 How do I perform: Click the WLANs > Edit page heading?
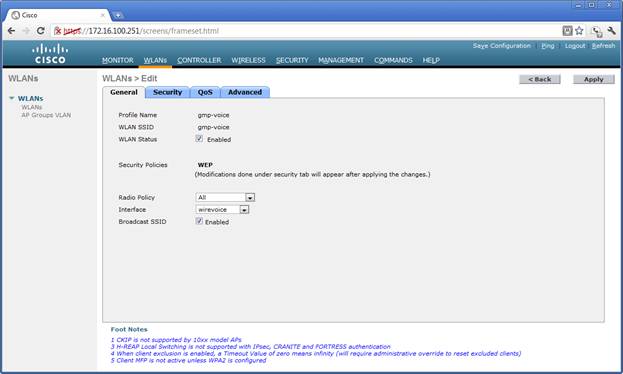(130, 78)
